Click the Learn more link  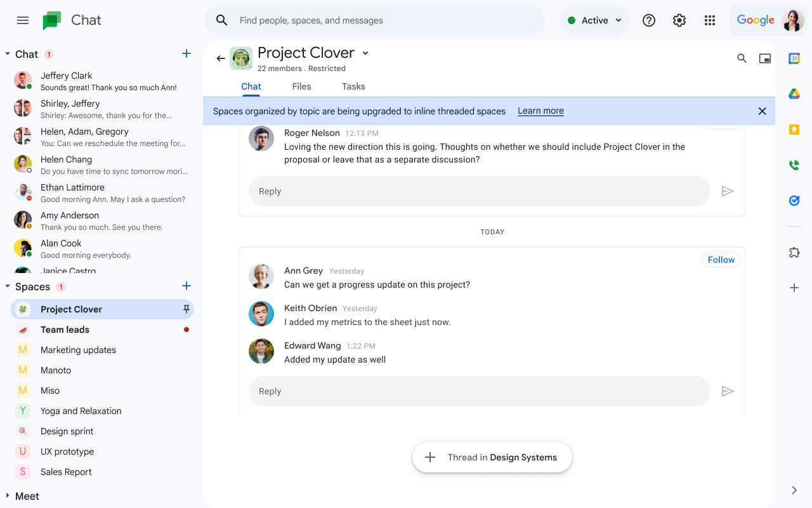pyautogui.click(x=540, y=111)
